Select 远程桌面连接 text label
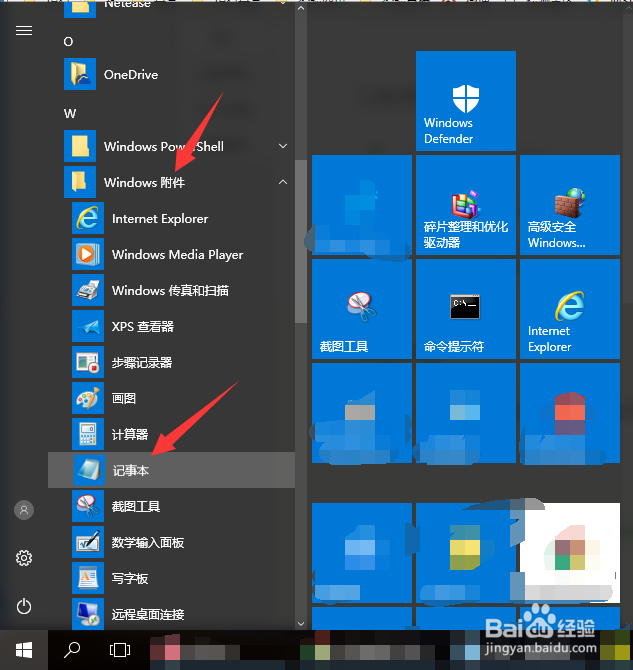633x670 pixels. pyautogui.click(x=148, y=614)
